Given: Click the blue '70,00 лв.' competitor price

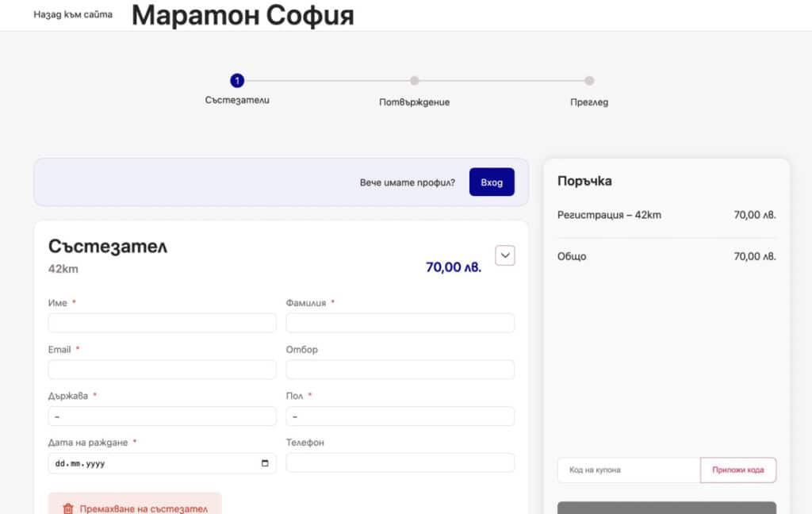Looking at the screenshot, I should click(454, 267).
